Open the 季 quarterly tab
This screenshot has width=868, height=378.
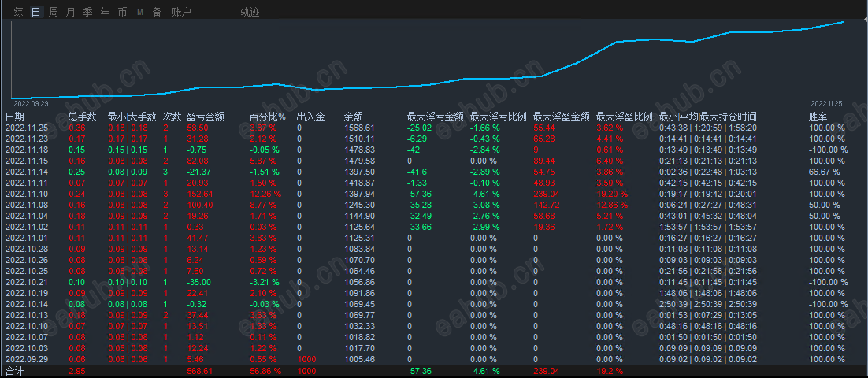(87, 12)
